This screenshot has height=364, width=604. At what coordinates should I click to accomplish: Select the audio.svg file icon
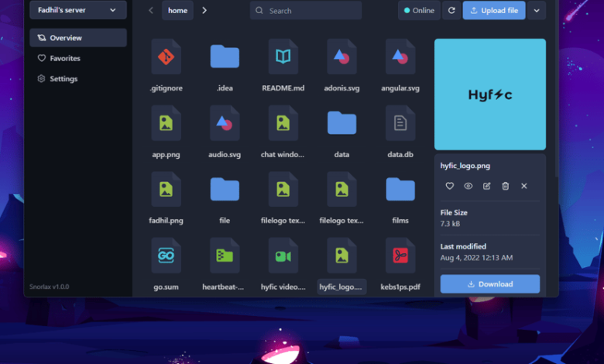225,123
